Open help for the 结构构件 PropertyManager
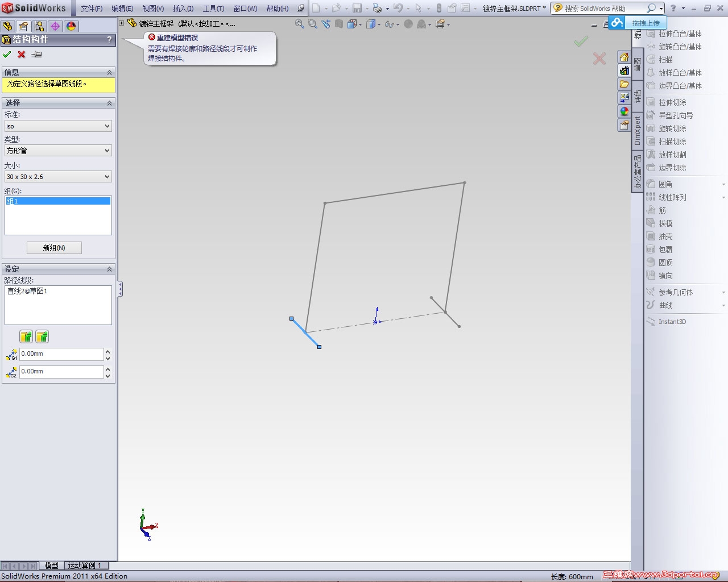 (109, 39)
